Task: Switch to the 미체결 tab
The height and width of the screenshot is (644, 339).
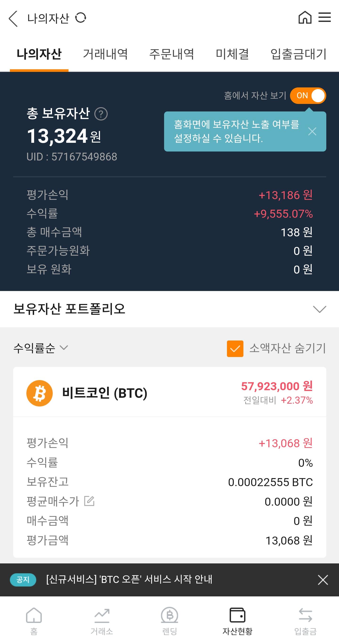Action: pos(232,54)
